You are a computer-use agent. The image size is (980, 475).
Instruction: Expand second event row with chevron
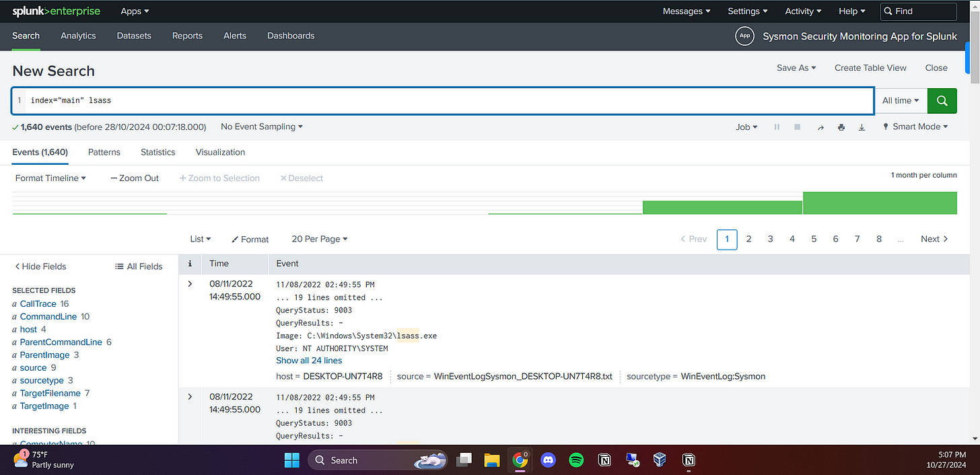click(x=190, y=397)
